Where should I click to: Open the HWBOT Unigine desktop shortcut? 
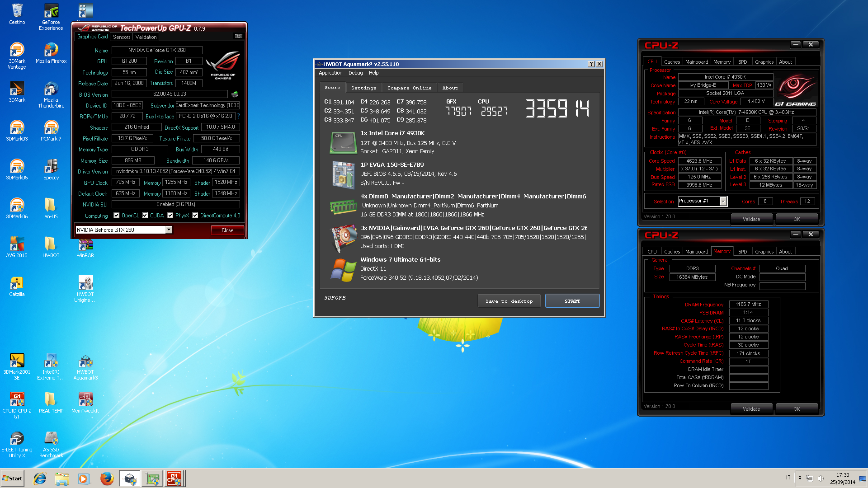pyautogui.click(x=85, y=288)
